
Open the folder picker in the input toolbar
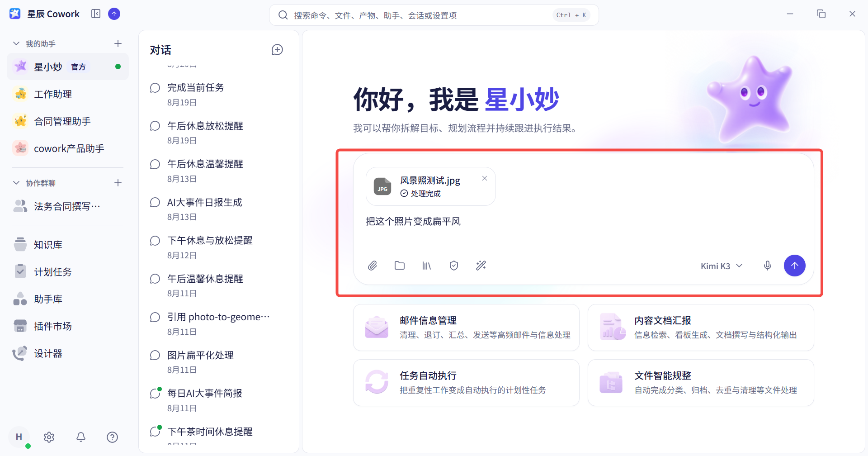(x=400, y=266)
